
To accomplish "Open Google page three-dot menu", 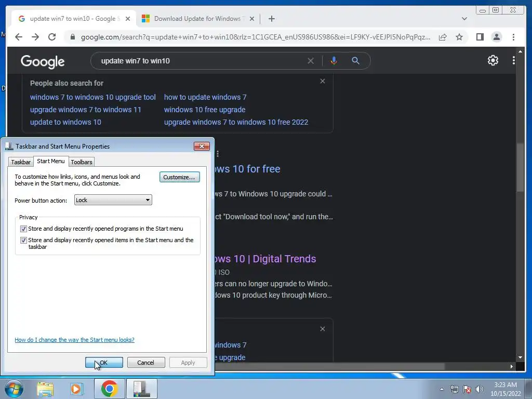I will tap(513, 60).
